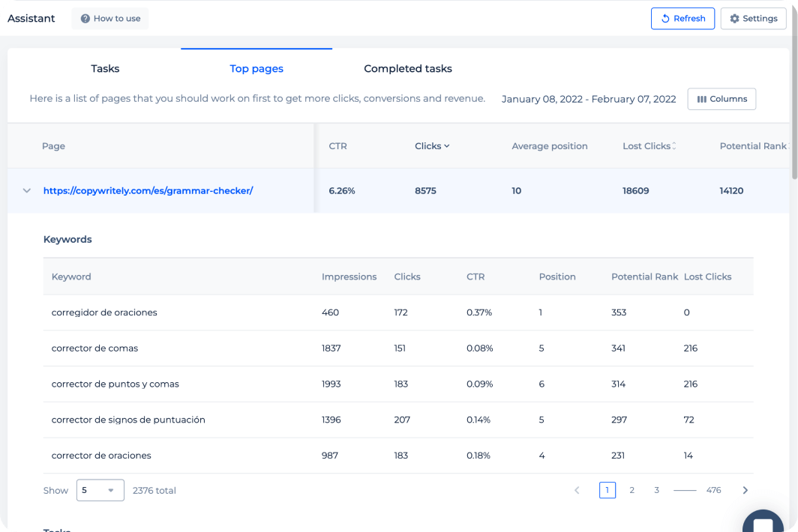Image resolution: width=798 pixels, height=532 pixels.
Task: Sort by the Clicks column header
Action: (432, 146)
